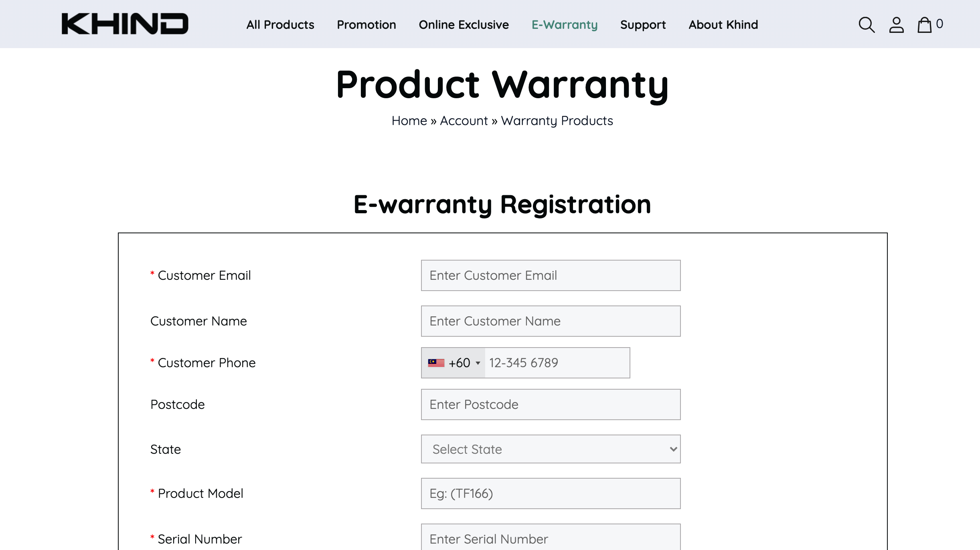Select the Online Exclusive nav item
980x550 pixels.
tap(464, 25)
